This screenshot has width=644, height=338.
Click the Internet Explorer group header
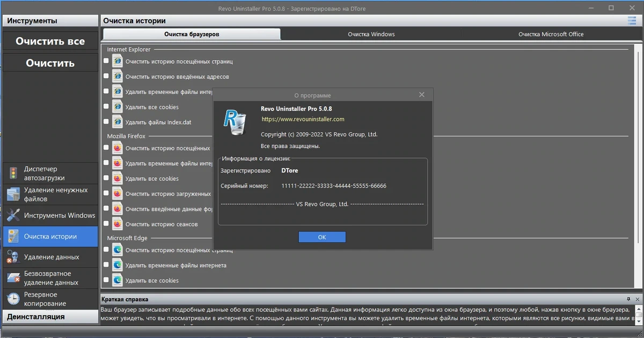[129, 49]
